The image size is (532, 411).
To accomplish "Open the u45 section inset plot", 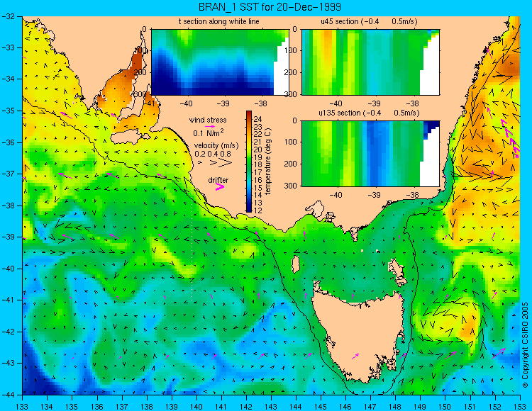I will [x=370, y=62].
